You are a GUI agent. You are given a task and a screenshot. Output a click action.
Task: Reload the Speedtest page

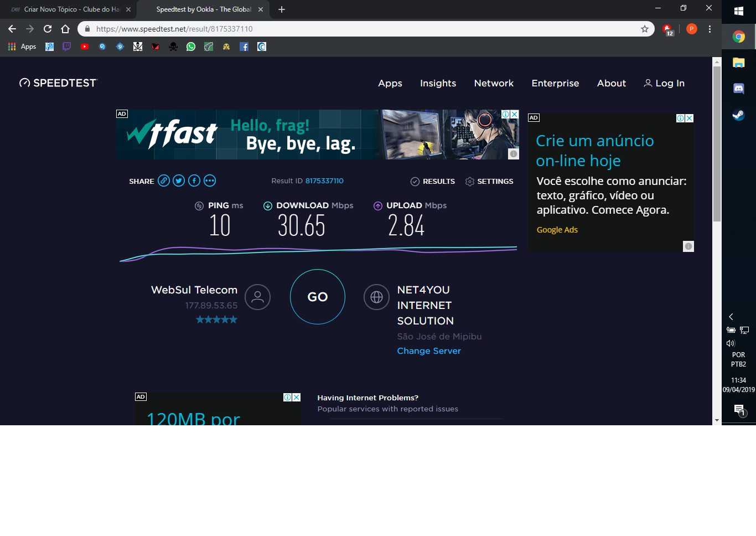48,29
